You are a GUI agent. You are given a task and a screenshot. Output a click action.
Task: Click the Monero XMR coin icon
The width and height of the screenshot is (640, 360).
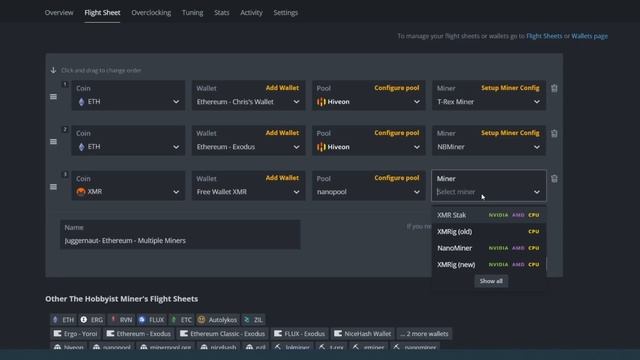tap(81, 191)
